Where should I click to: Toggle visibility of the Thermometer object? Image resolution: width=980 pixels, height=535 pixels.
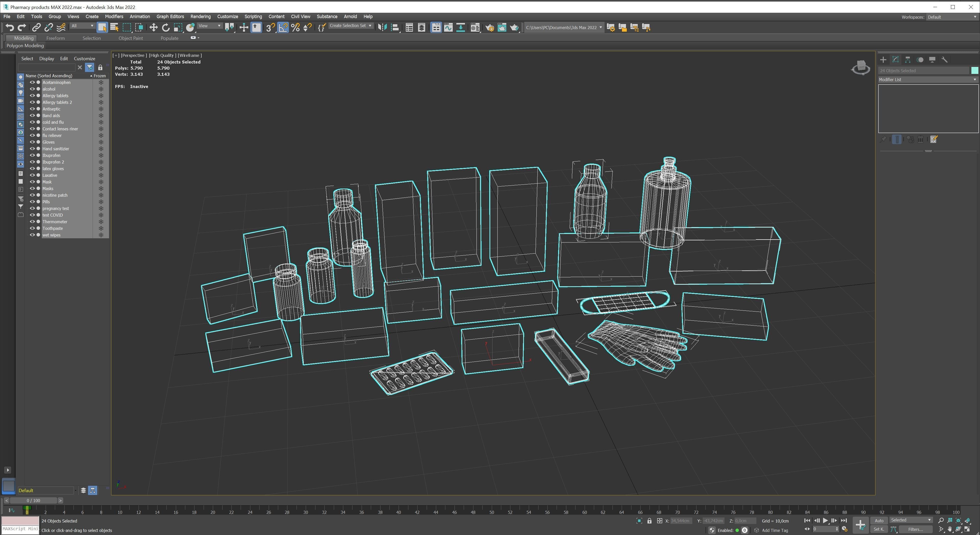pos(32,222)
